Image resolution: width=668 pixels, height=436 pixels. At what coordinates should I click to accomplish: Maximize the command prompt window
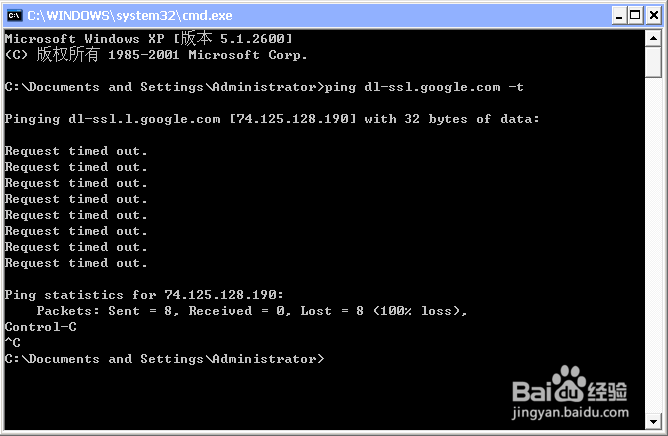635,16
